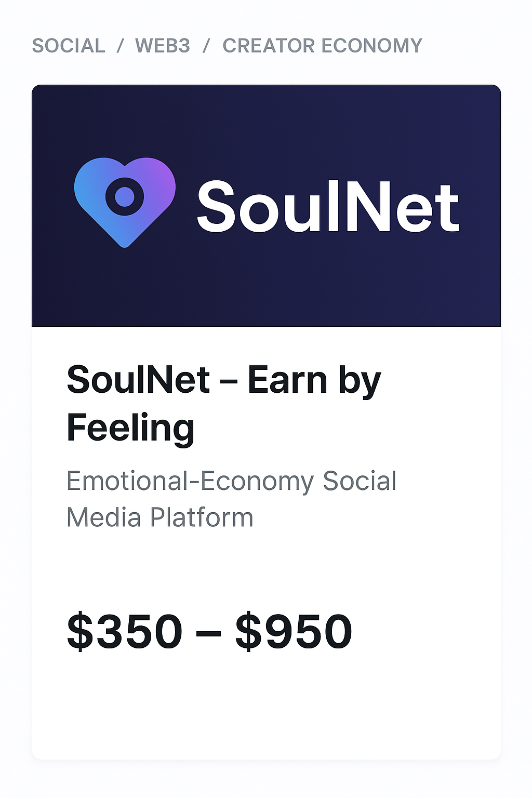Click the white ring in the logo center
532x798 pixels.
pyautogui.click(x=125, y=196)
